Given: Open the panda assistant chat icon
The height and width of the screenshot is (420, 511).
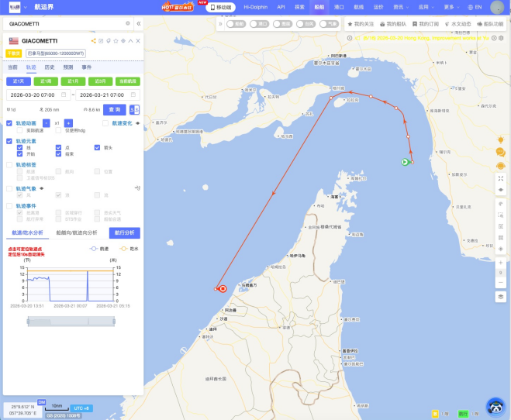Looking at the screenshot, I should [x=495, y=406].
